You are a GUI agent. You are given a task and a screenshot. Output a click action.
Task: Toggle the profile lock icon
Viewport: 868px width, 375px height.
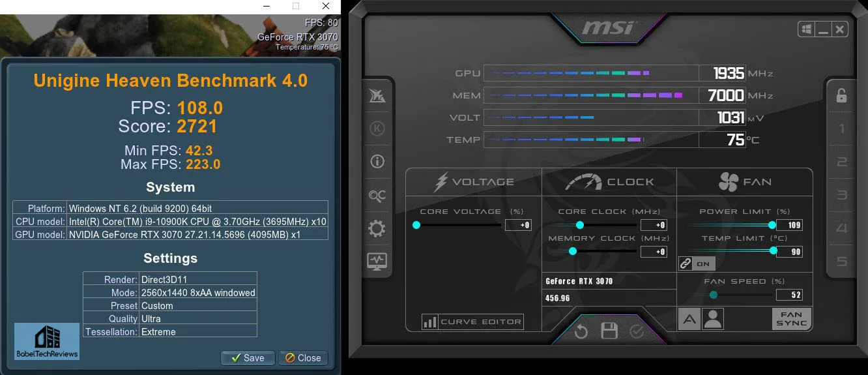[841, 95]
